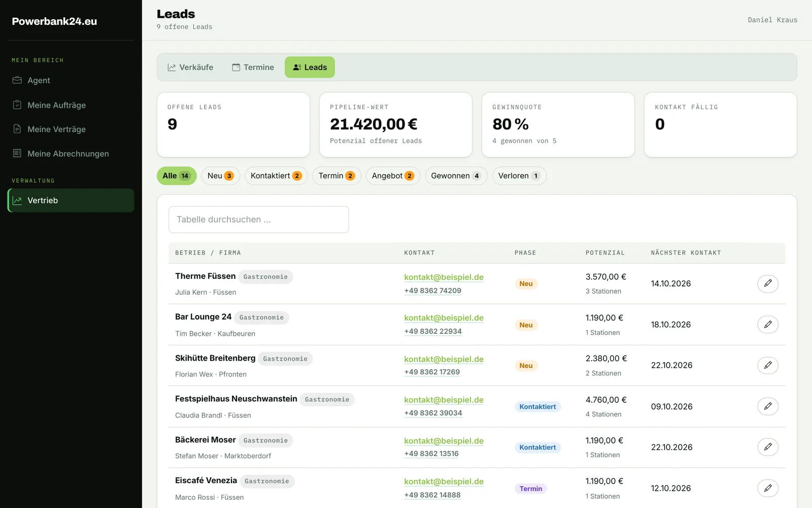Click the Vertrieb chart icon in sidebar
812x508 pixels.
click(17, 200)
